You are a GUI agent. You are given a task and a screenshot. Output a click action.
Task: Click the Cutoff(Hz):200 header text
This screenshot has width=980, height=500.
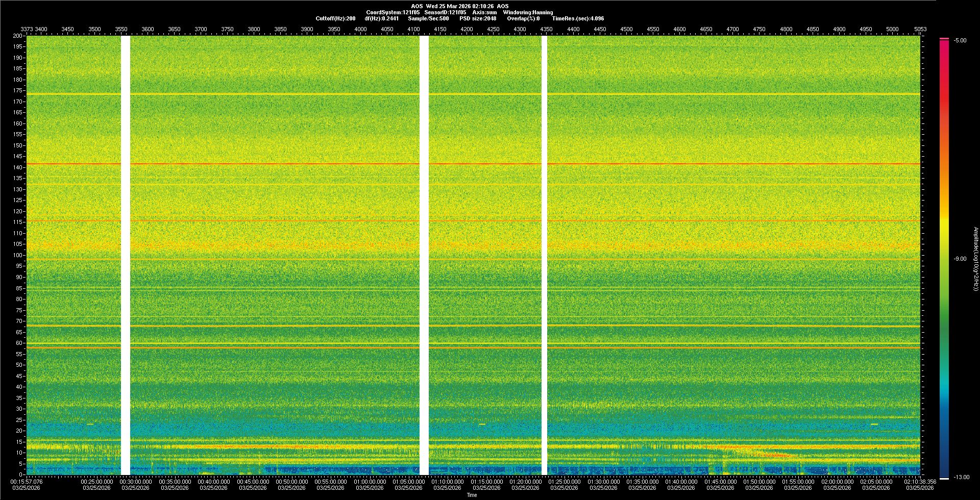point(335,18)
